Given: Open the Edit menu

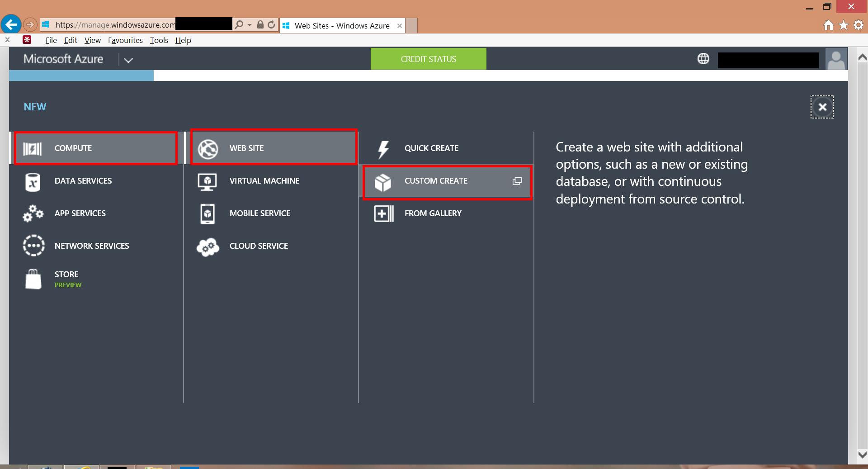Looking at the screenshot, I should [x=71, y=40].
